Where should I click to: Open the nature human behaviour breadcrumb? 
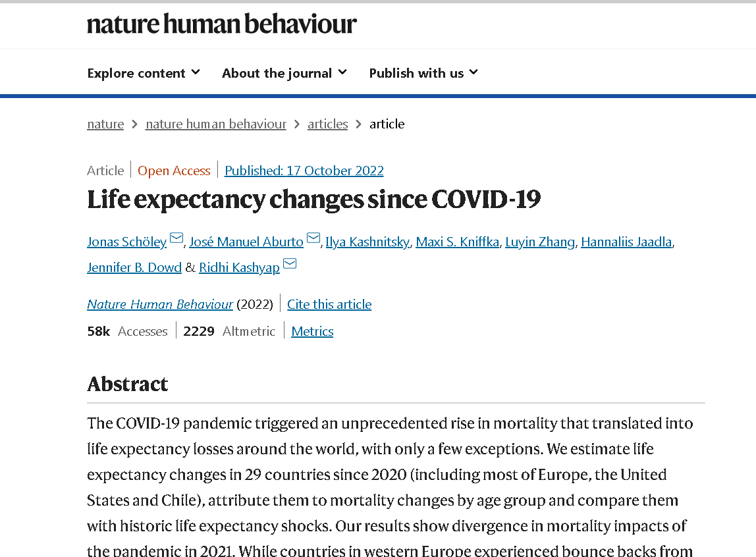click(216, 124)
